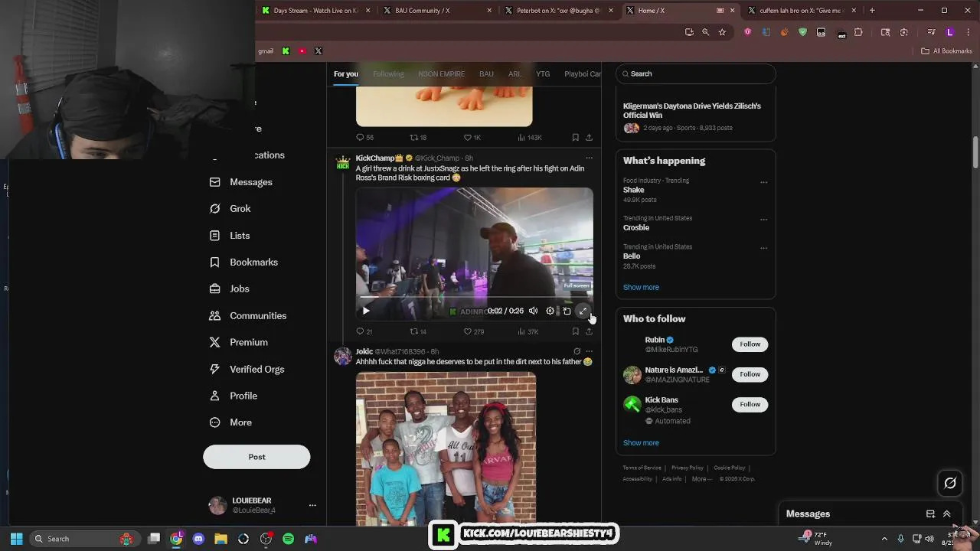Switch to the For you tab

pyautogui.click(x=345, y=73)
